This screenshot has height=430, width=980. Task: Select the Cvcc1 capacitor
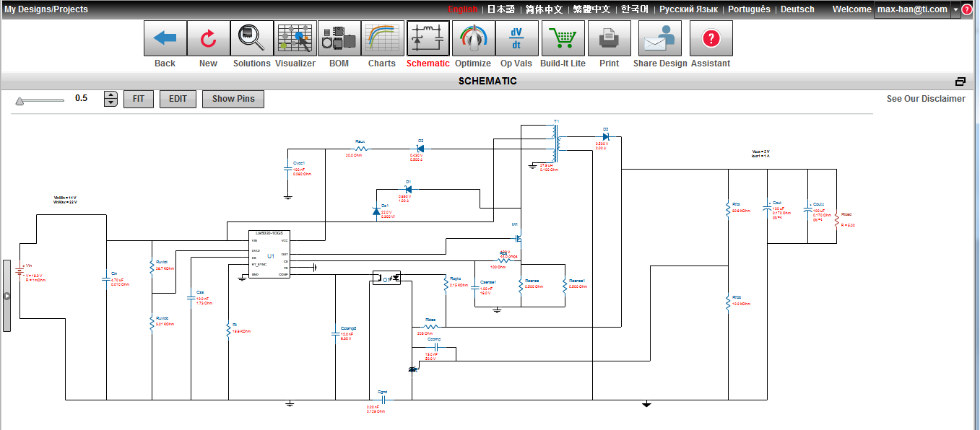click(x=287, y=168)
